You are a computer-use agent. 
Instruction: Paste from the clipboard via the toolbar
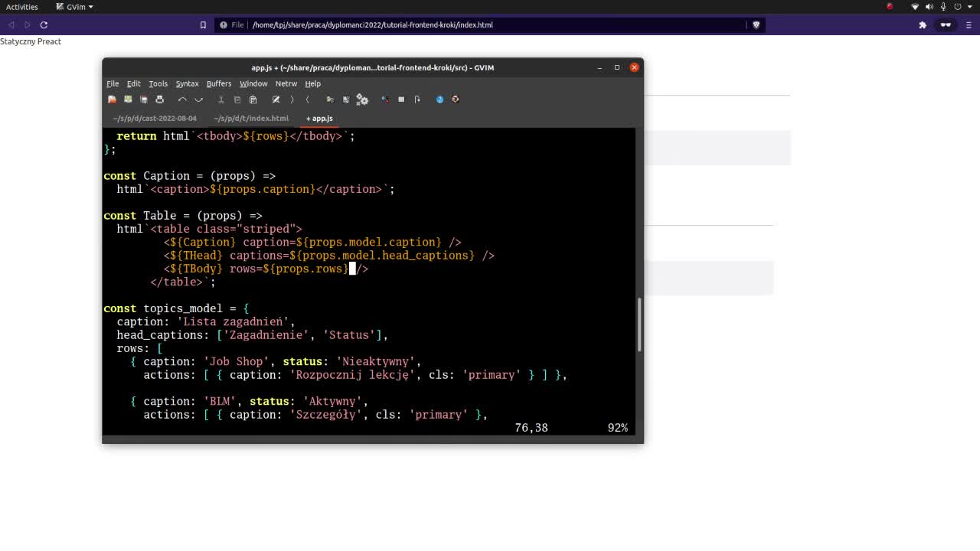tap(253, 99)
